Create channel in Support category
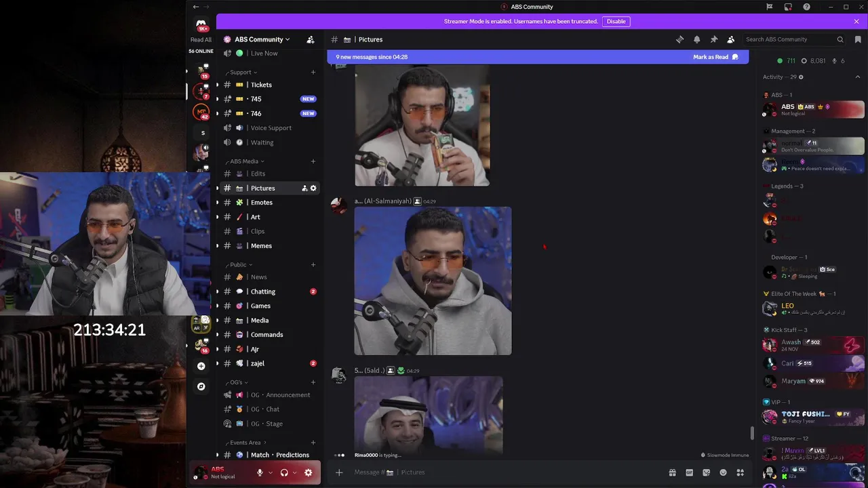 pyautogui.click(x=313, y=72)
